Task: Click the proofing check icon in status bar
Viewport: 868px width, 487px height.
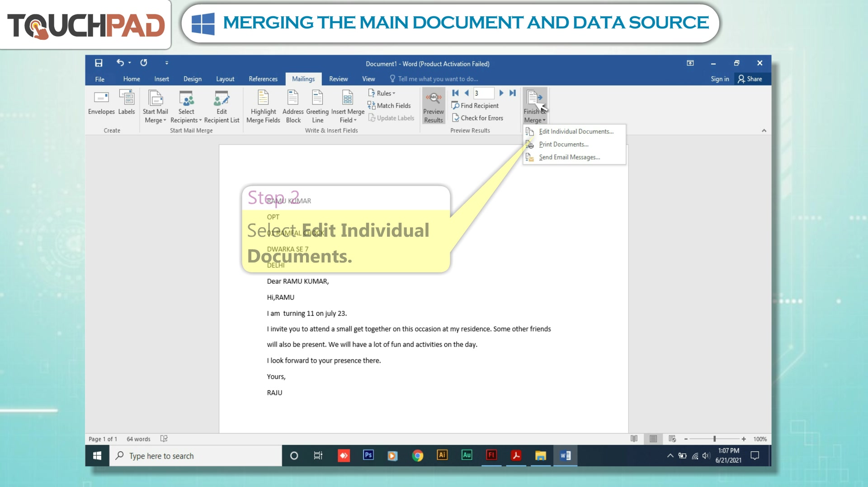Action: pyautogui.click(x=164, y=439)
